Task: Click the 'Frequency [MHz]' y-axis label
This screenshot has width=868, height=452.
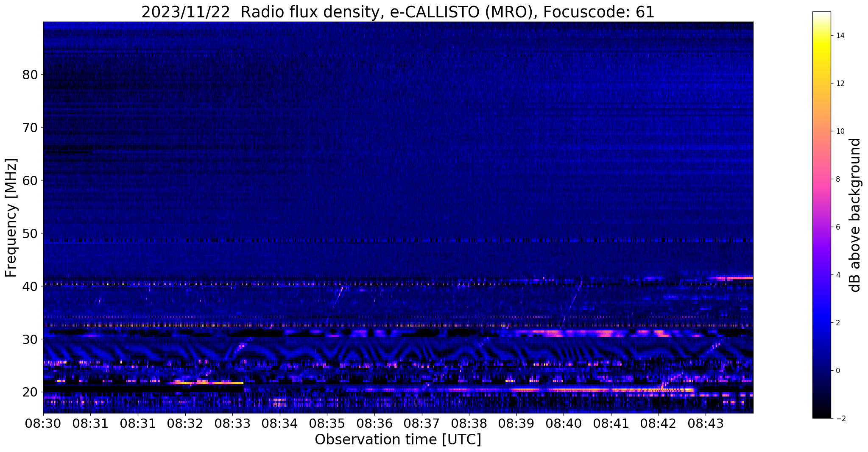Action: pyautogui.click(x=11, y=217)
